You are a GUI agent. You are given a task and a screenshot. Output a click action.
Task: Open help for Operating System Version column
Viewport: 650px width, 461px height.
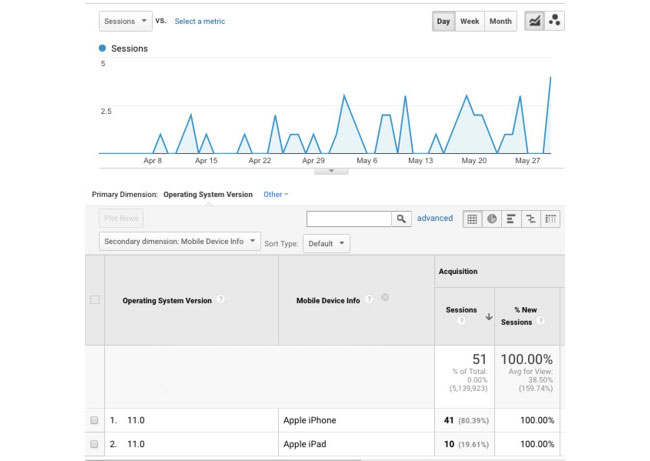(x=220, y=299)
